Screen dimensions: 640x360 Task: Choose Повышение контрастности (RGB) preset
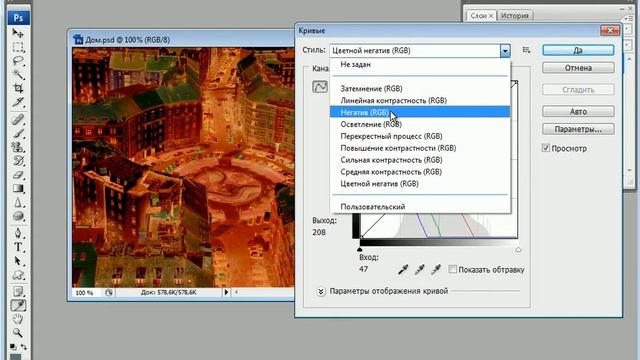420,148
